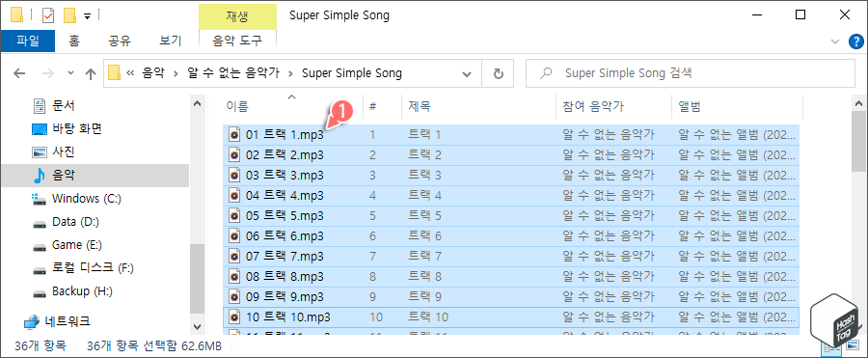Select file 05 트랙 5.mp3

511,215
